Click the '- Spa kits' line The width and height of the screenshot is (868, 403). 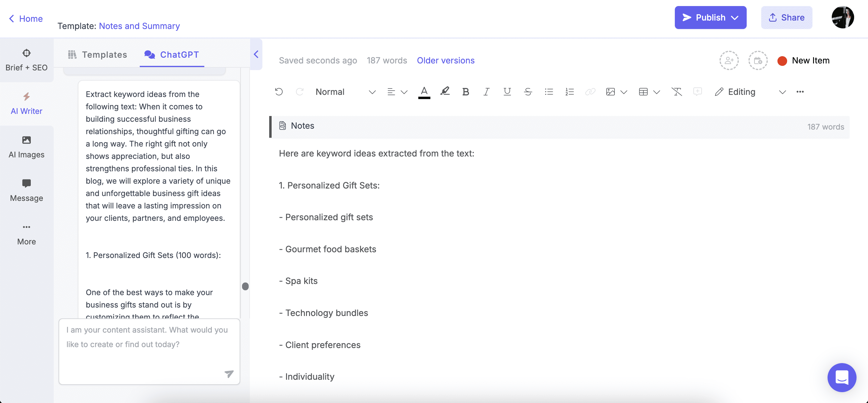pos(298,281)
